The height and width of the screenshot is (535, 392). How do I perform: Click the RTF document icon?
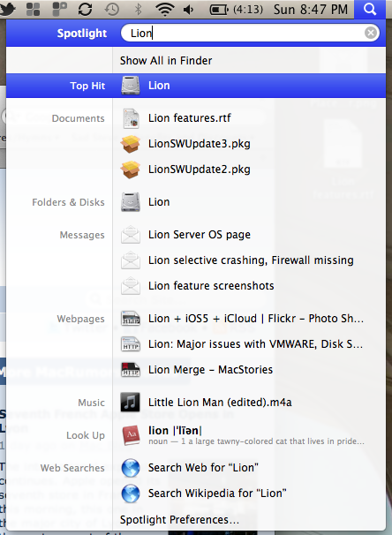point(131,118)
